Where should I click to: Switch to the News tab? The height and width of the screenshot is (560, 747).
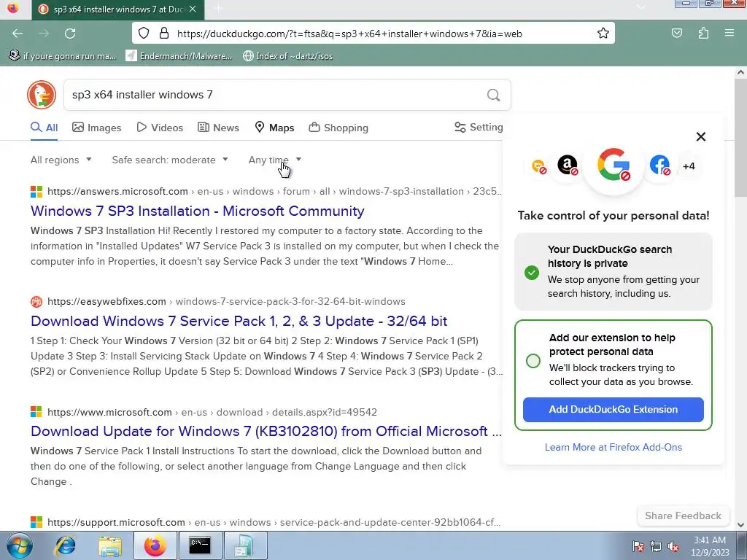click(x=218, y=128)
